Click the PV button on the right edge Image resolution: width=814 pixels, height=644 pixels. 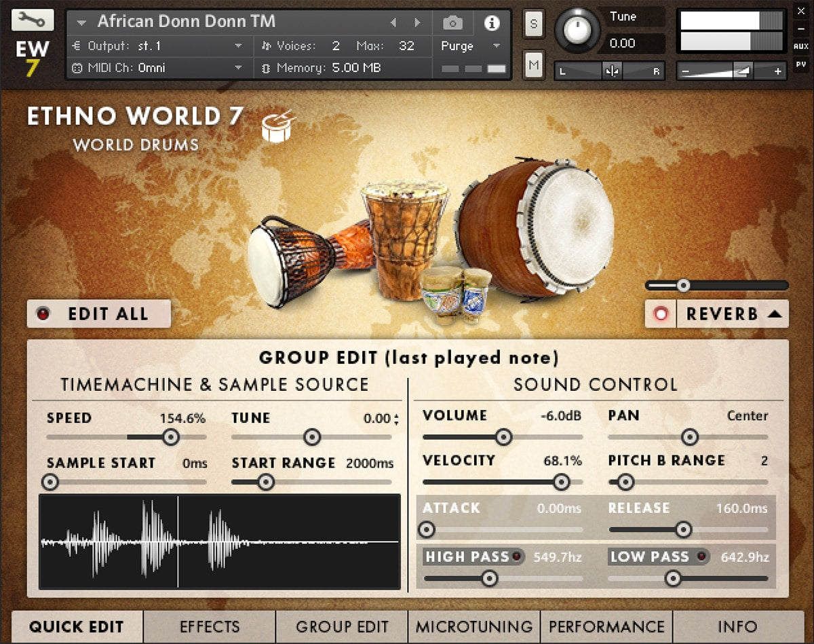click(800, 65)
